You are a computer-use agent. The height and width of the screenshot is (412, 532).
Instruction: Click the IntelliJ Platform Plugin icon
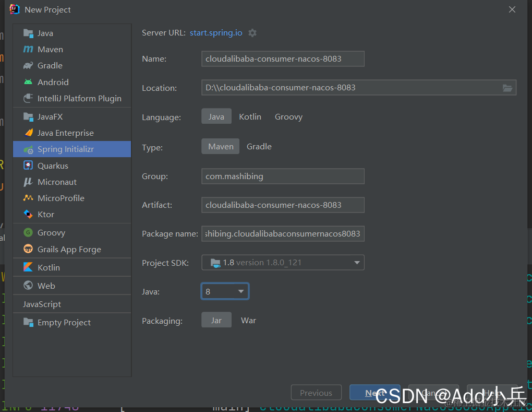click(28, 98)
